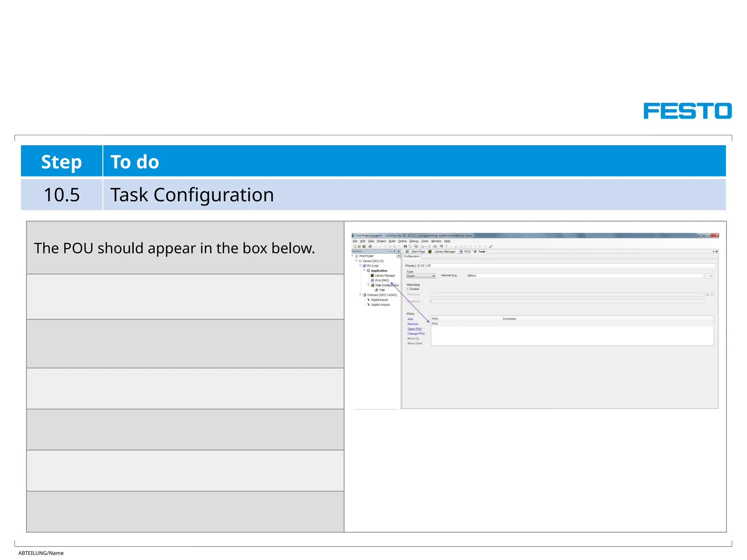Click the Move Up link
This screenshot has height=560, width=747.
[x=413, y=338]
